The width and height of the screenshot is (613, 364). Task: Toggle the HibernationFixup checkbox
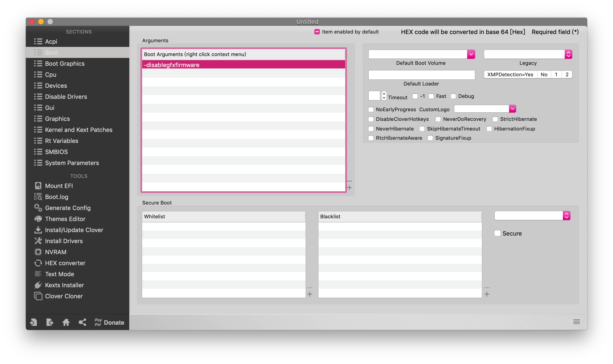489,128
